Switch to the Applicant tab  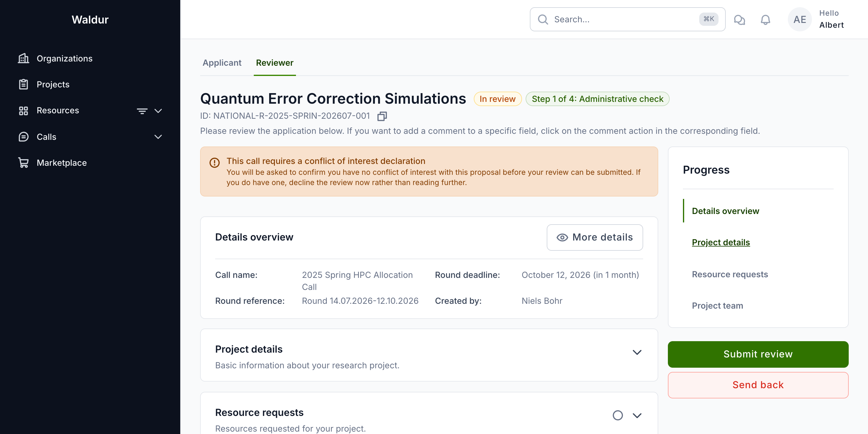(x=222, y=63)
